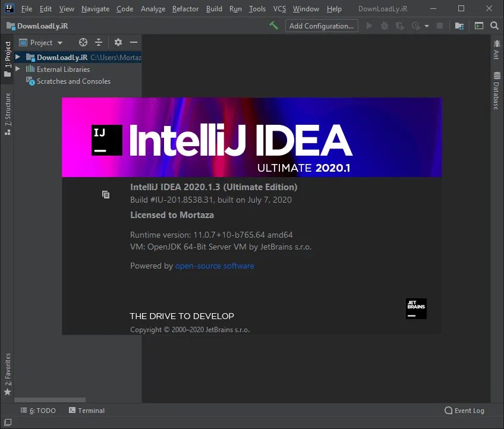Click the Build Project hammer icon
The image size is (504, 429).
pyautogui.click(x=274, y=26)
